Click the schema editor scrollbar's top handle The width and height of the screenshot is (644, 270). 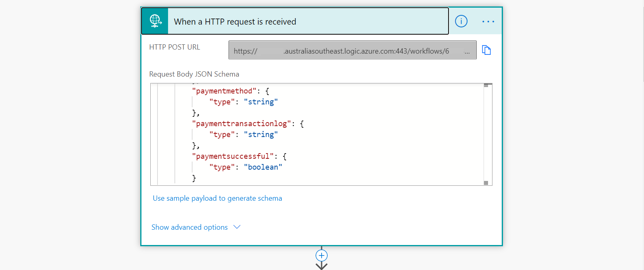point(486,85)
